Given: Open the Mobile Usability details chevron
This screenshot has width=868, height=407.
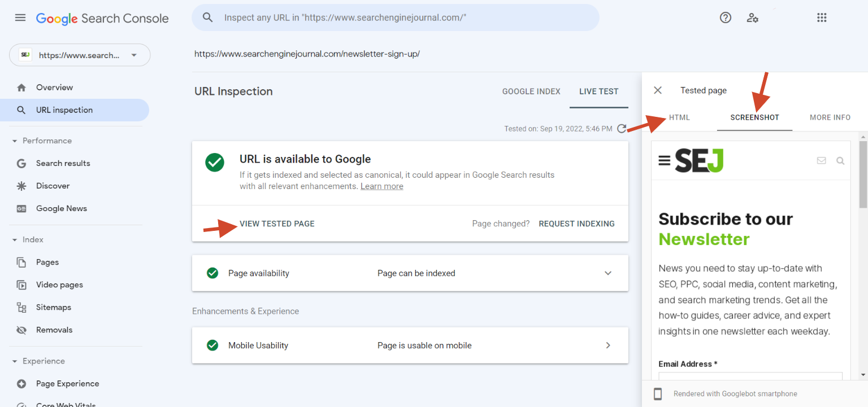Looking at the screenshot, I should (608, 345).
